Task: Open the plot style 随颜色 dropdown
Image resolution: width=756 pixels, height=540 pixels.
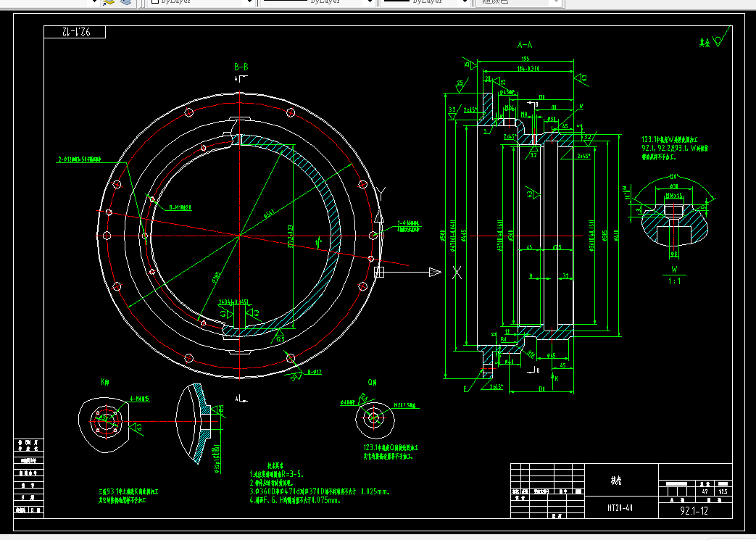Action: [519, 2]
